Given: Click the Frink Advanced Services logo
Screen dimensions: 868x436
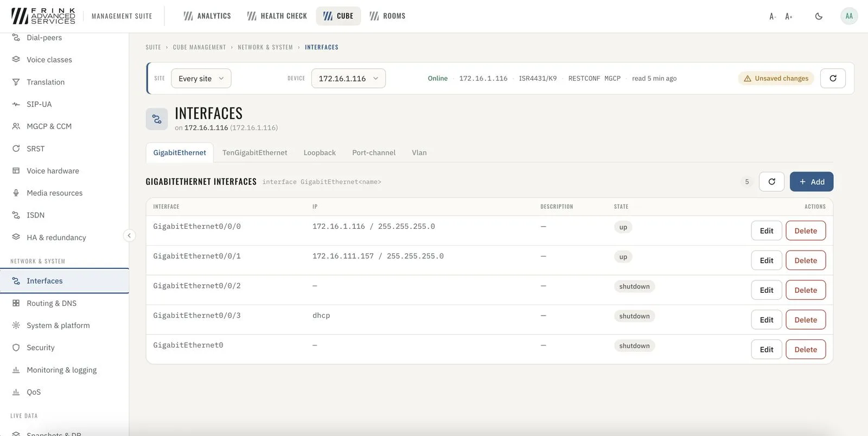Looking at the screenshot, I should click(x=43, y=16).
